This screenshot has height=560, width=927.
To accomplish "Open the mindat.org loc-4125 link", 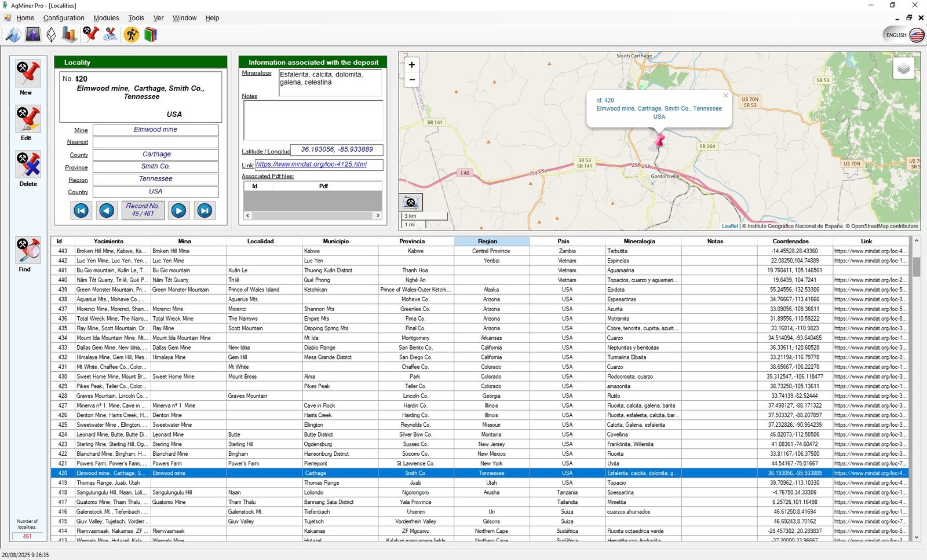I will [x=311, y=164].
